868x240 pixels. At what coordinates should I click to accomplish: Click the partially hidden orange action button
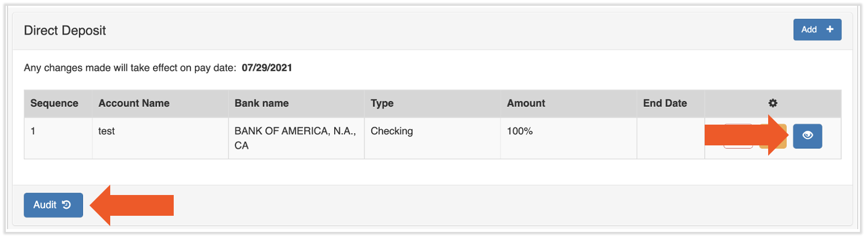pos(776,145)
